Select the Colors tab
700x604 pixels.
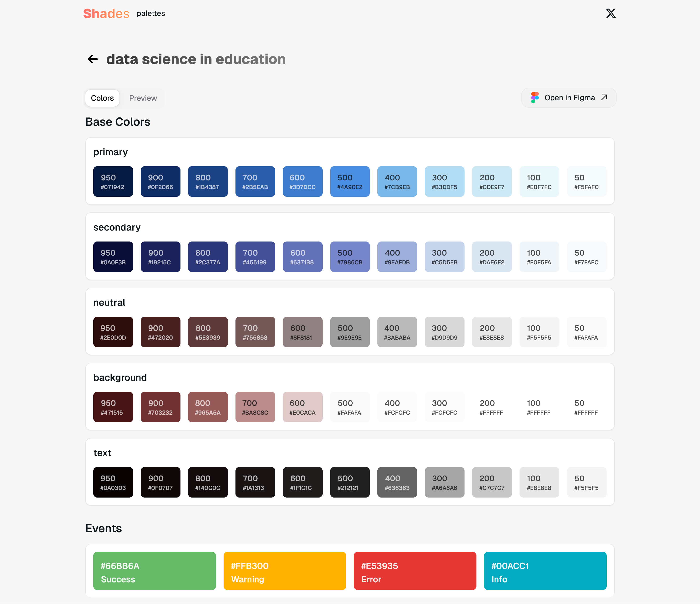[x=102, y=98]
